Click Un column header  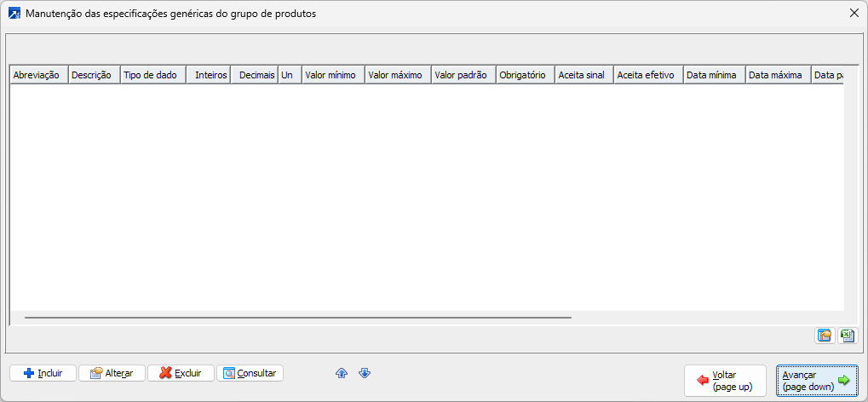pyautogui.click(x=290, y=75)
